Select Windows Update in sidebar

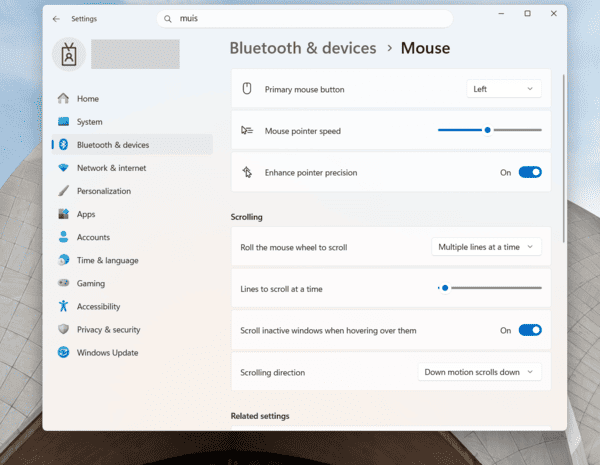(132, 352)
